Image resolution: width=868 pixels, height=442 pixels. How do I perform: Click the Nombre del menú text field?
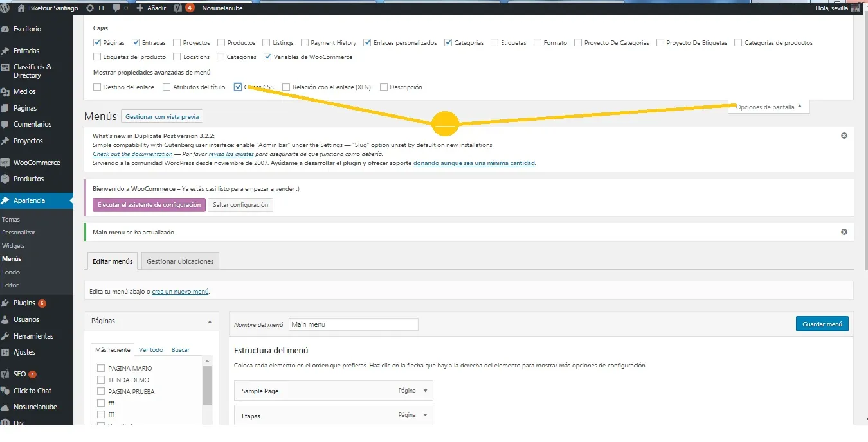pyautogui.click(x=353, y=324)
